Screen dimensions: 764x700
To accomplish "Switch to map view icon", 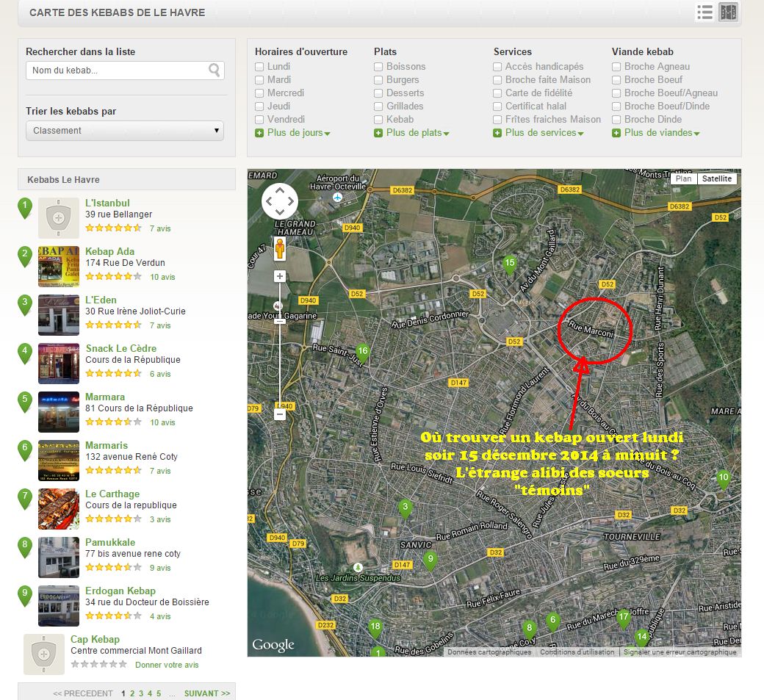I will pos(728,12).
